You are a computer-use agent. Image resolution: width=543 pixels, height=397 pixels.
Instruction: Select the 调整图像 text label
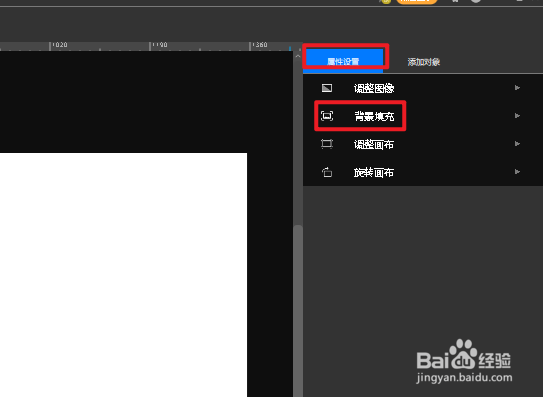click(x=374, y=88)
